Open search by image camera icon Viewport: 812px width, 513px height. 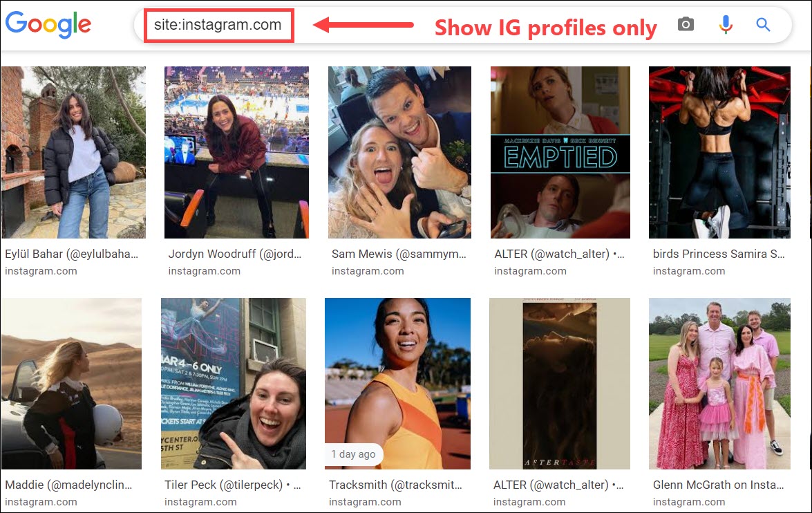click(686, 24)
